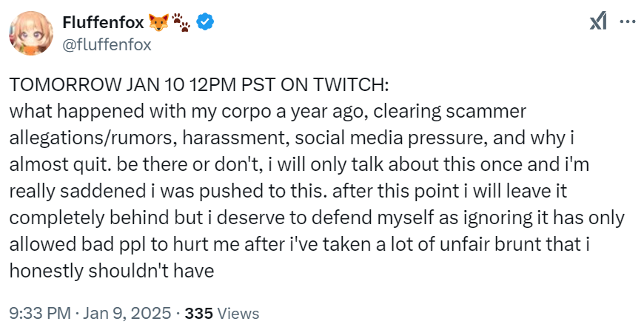Image resolution: width=644 pixels, height=327 pixels.
Task: Open the three-dot more options menu
Action: click(627, 21)
